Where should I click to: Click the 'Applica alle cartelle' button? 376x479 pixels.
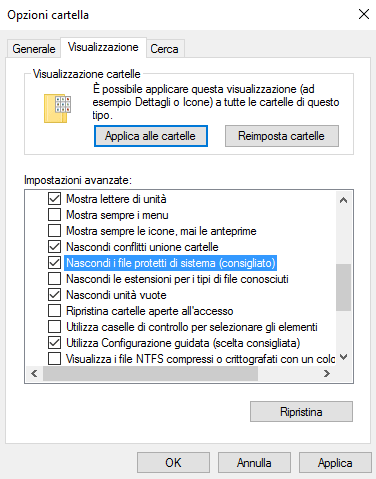pyautogui.click(x=151, y=136)
